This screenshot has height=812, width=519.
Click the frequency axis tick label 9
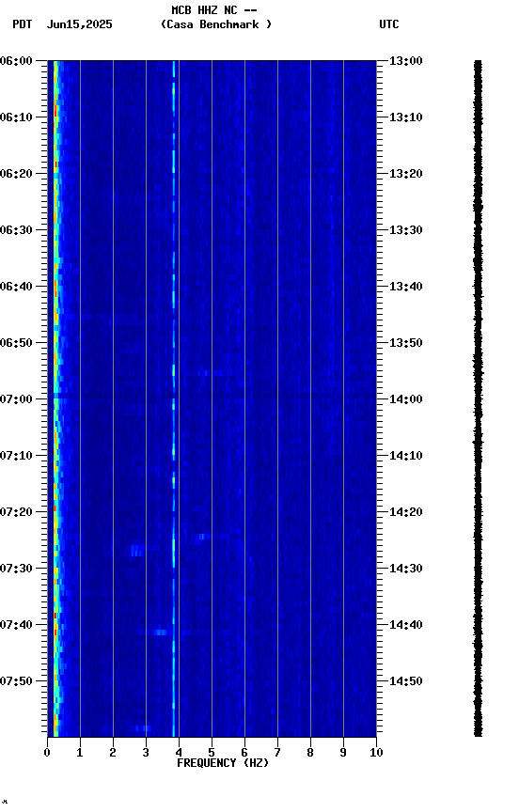pyautogui.click(x=343, y=753)
